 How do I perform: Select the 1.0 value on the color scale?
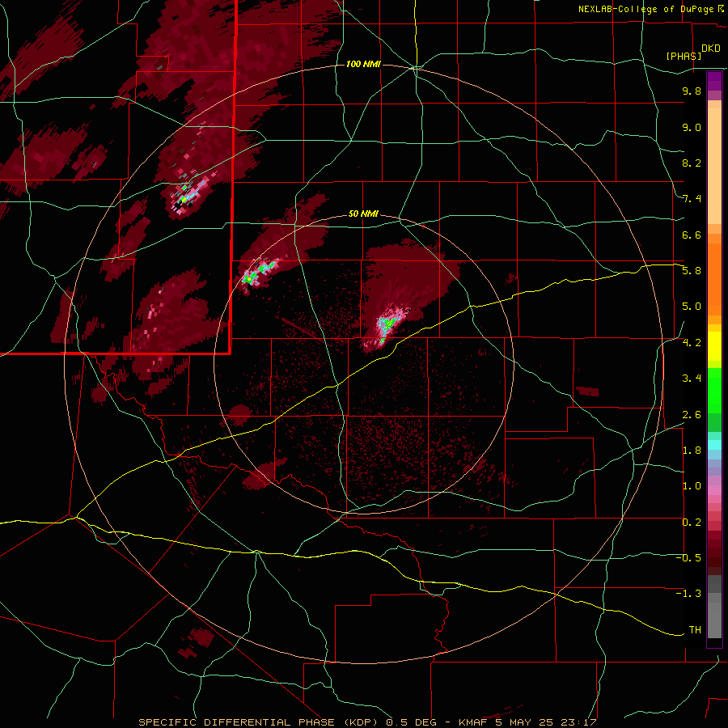(692, 485)
